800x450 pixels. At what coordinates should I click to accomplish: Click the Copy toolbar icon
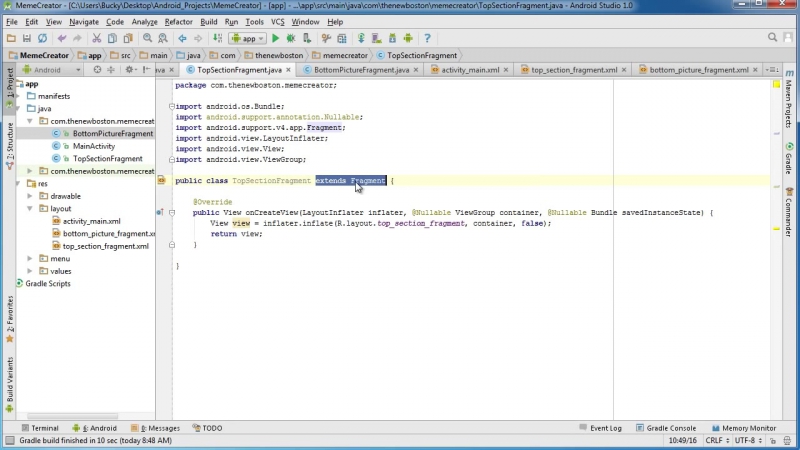[112, 38]
